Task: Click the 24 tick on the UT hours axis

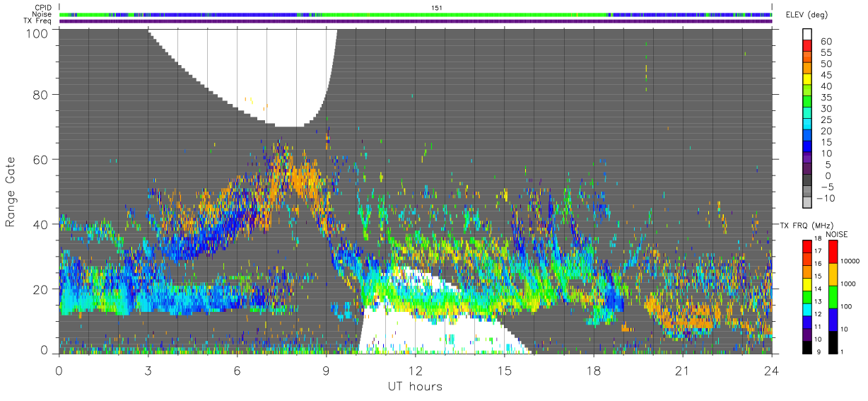Action: coord(771,370)
